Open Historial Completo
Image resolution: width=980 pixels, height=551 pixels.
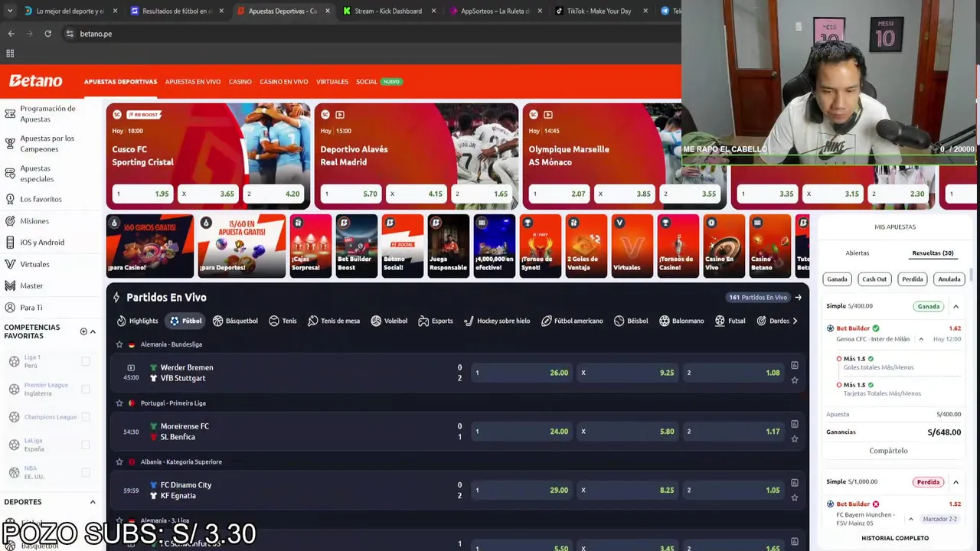[x=895, y=539]
